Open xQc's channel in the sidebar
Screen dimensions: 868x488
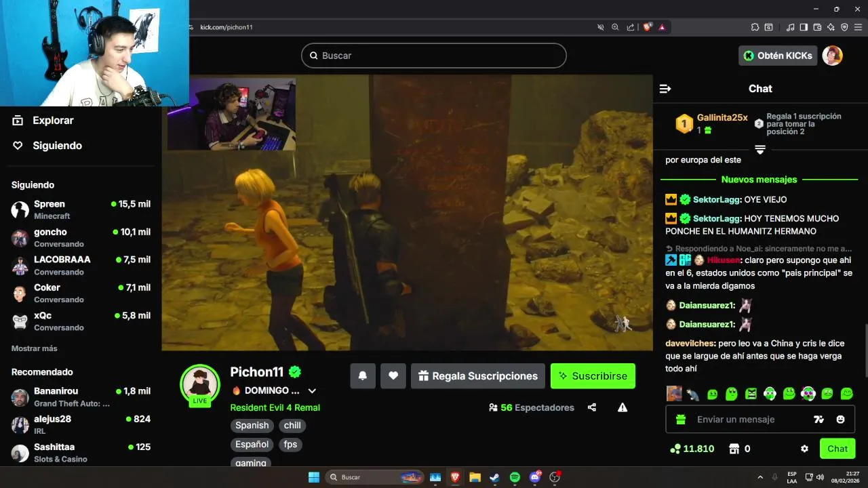81,321
